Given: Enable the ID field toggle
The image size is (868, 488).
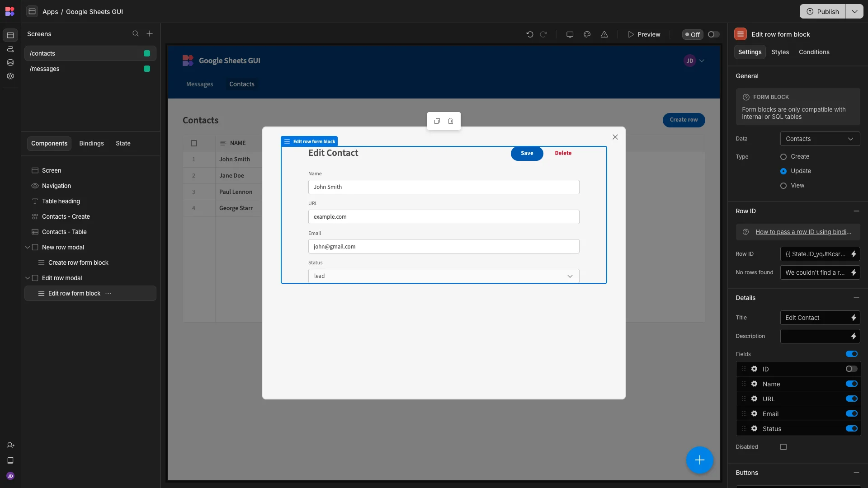Looking at the screenshot, I should 852,369.
